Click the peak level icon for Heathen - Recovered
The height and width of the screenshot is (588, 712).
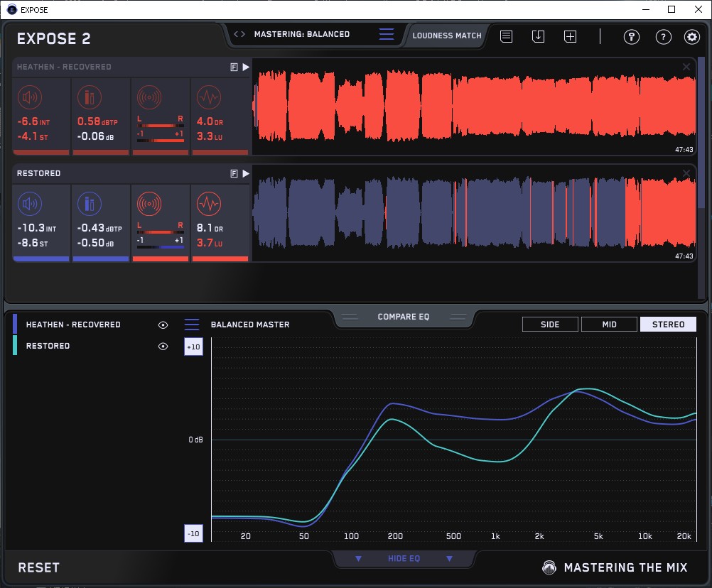[x=90, y=97]
